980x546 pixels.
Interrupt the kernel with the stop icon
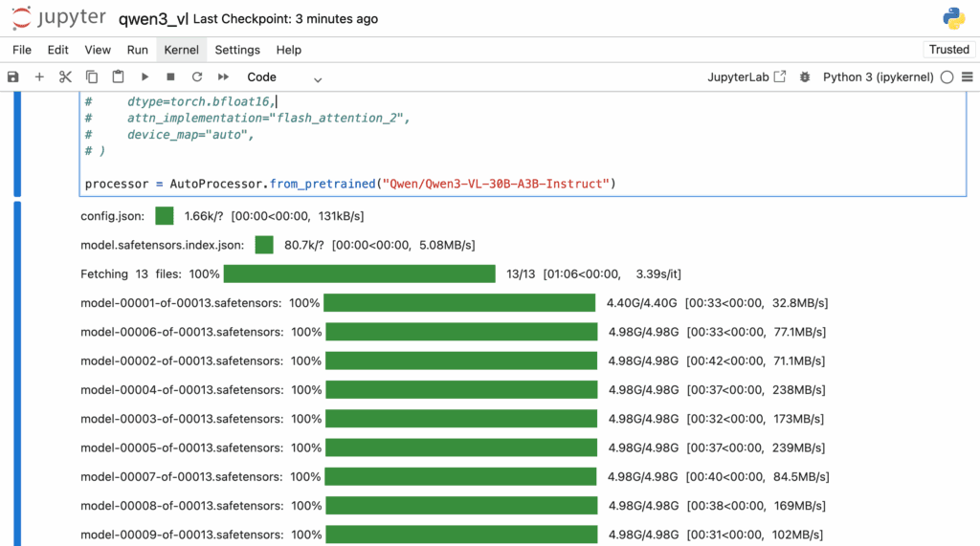point(170,77)
